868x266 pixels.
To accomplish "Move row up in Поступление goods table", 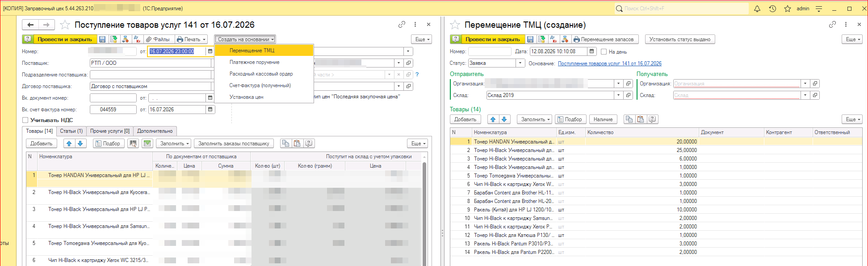I will tap(69, 144).
